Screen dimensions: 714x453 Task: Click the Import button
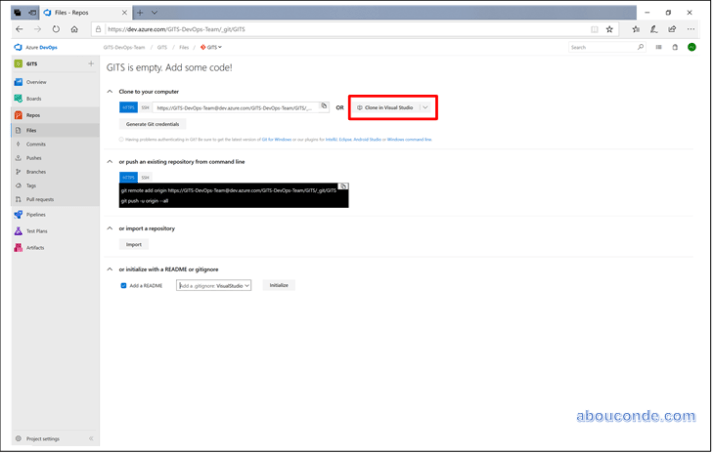point(133,244)
